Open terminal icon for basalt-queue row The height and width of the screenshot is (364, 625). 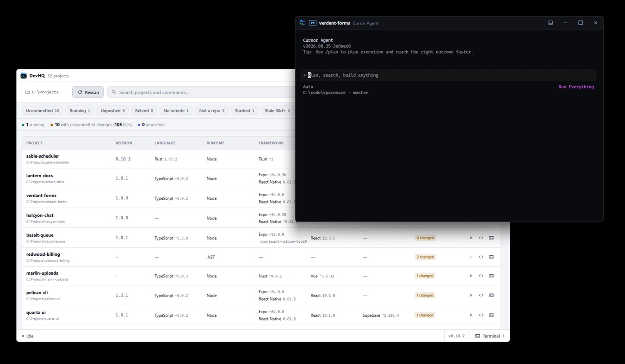[491, 238]
